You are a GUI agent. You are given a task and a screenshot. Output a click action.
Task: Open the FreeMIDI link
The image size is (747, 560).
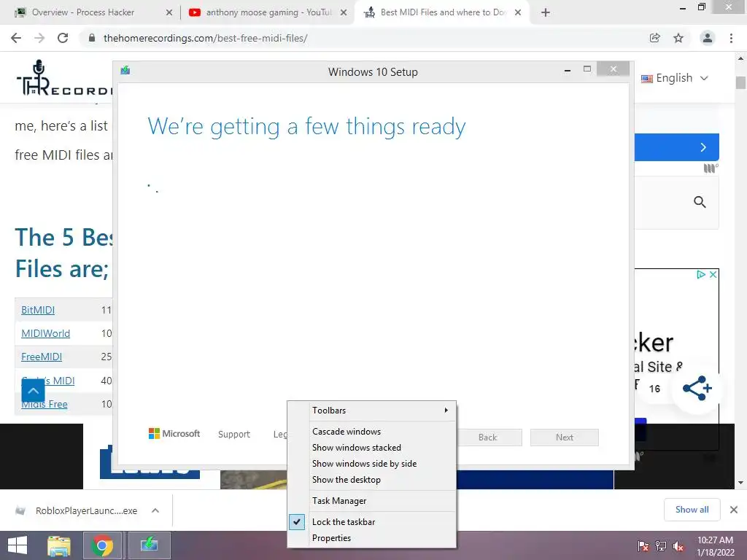click(x=42, y=357)
